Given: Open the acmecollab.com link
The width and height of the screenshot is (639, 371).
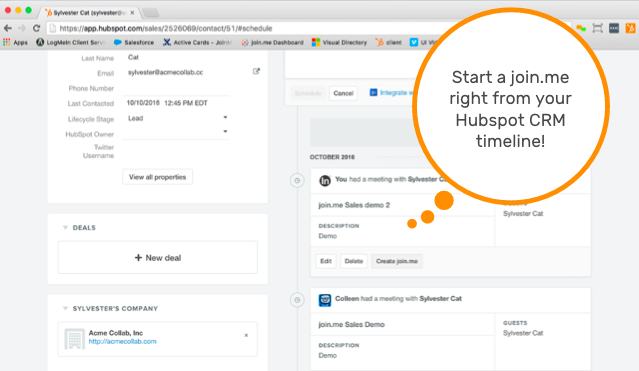Looking at the screenshot, I should coord(123,342).
